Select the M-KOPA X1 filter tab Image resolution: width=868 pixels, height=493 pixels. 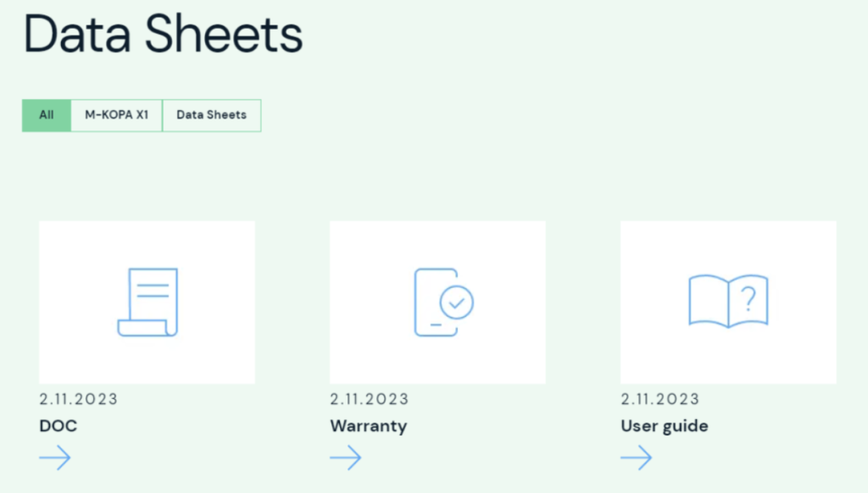[116, 115]
